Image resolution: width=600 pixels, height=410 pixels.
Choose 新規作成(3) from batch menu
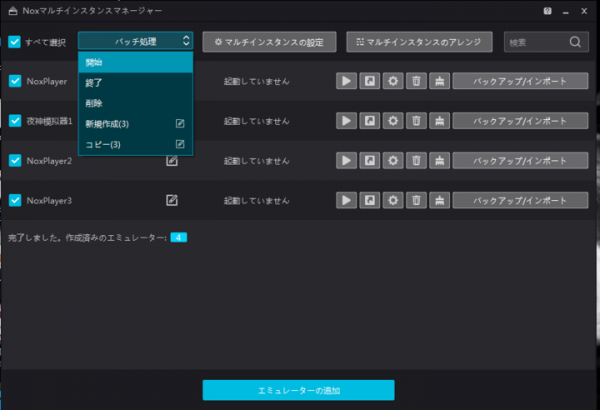[x=135, y=124]
